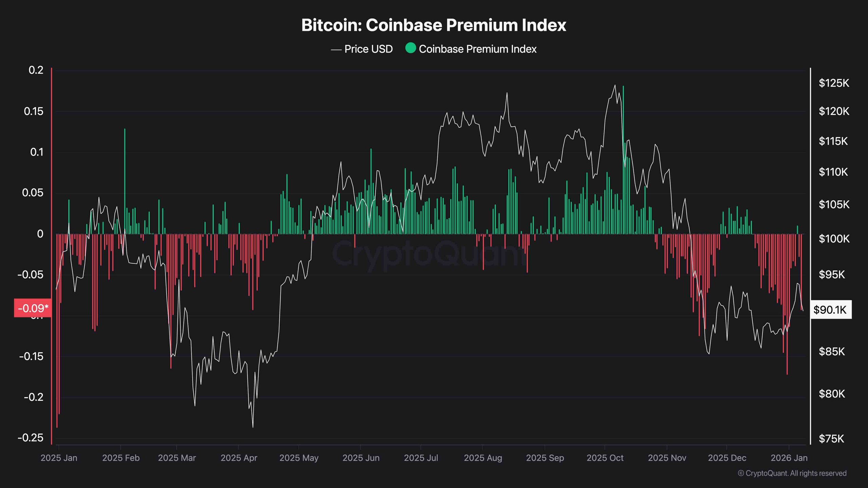Click the chart title Bitcoin: Coinbase Premium Index
The height and width of the screenshot is (488, 868).
[434, 25]
